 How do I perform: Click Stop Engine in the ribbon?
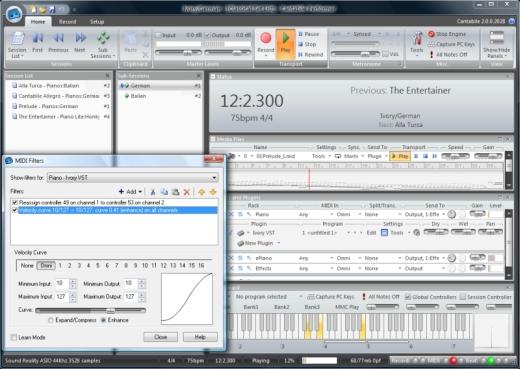point(447,34)
